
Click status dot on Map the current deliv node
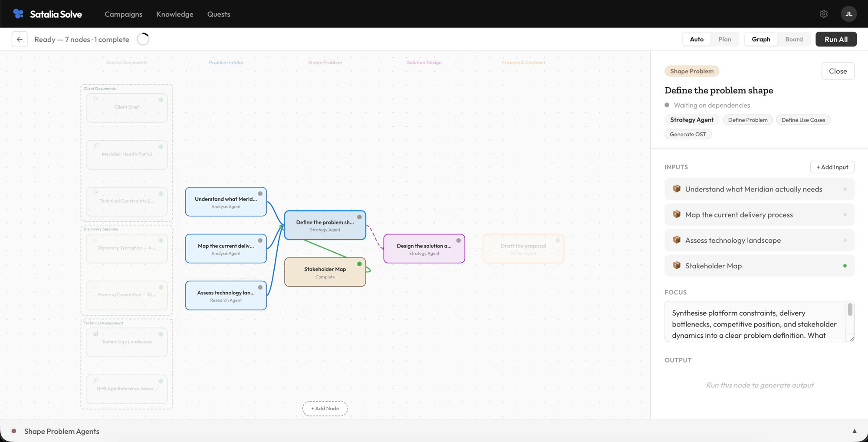pos(260,241)
